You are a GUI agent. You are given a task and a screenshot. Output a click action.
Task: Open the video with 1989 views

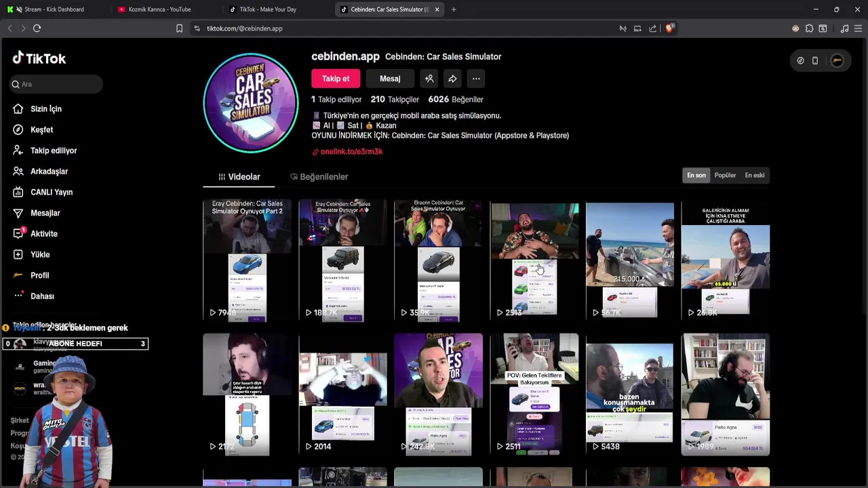pos(726,394)
